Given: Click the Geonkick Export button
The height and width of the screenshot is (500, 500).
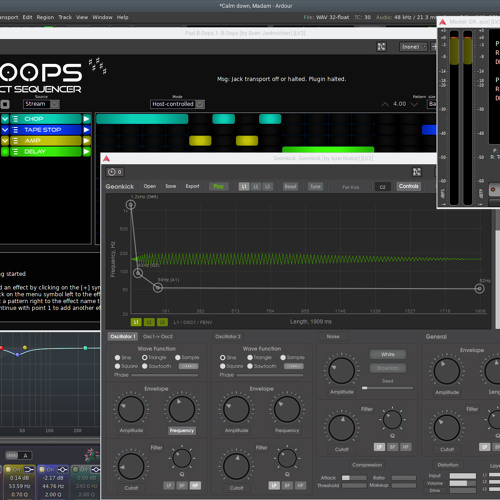Looking at the screenshot, I should pos(192,186).
